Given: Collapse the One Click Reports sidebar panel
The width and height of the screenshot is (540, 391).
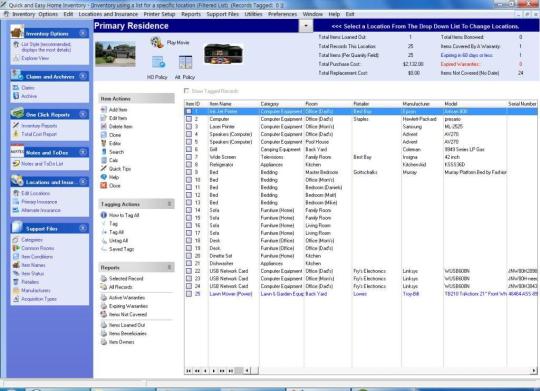Looking at the screenshot, I should [x=83, y=114].
